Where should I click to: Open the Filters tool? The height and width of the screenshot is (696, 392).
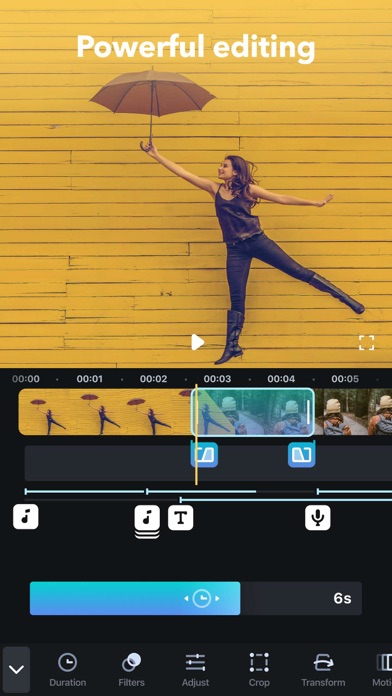click(131, 669)
